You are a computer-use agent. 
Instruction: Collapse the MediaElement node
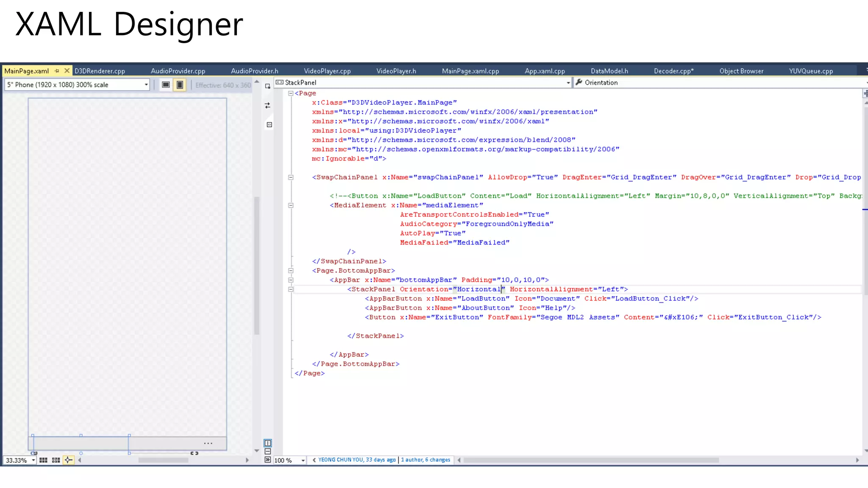[291, 205]
